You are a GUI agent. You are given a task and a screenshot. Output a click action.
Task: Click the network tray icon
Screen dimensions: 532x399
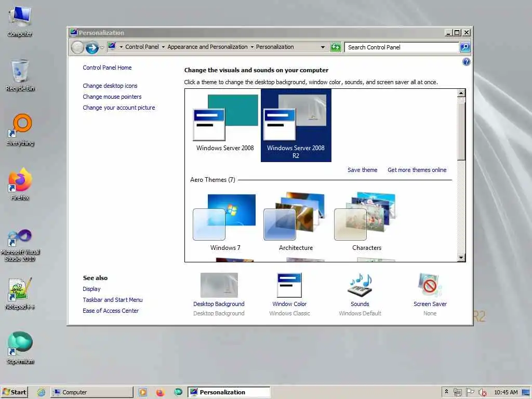(458, 392)
